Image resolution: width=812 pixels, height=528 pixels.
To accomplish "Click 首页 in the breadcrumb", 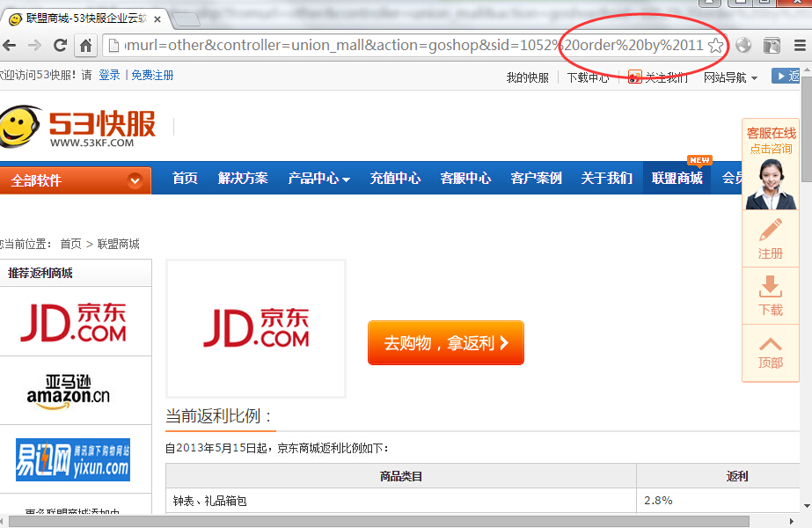I will point(71,244).
